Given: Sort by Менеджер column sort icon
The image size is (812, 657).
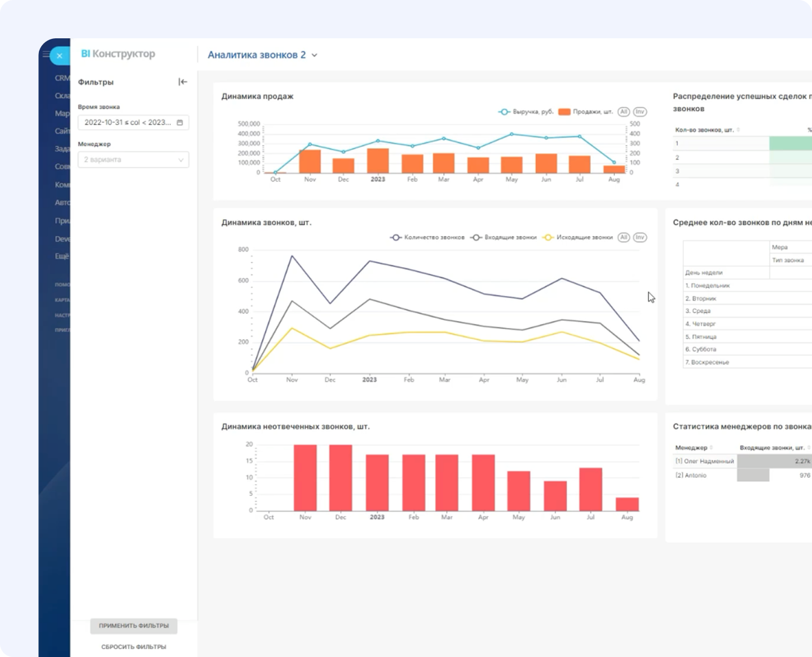Looking at the screenshot, I should point(712,448).
